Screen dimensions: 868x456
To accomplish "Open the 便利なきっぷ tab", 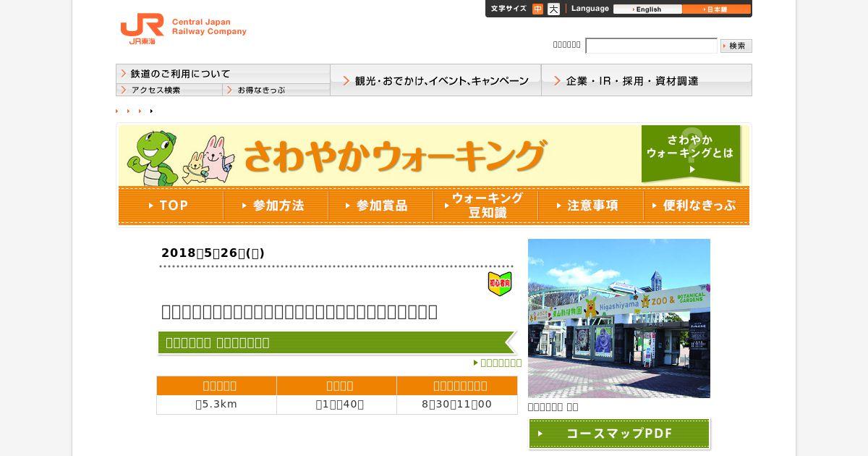I will click(x=696, y=206).
